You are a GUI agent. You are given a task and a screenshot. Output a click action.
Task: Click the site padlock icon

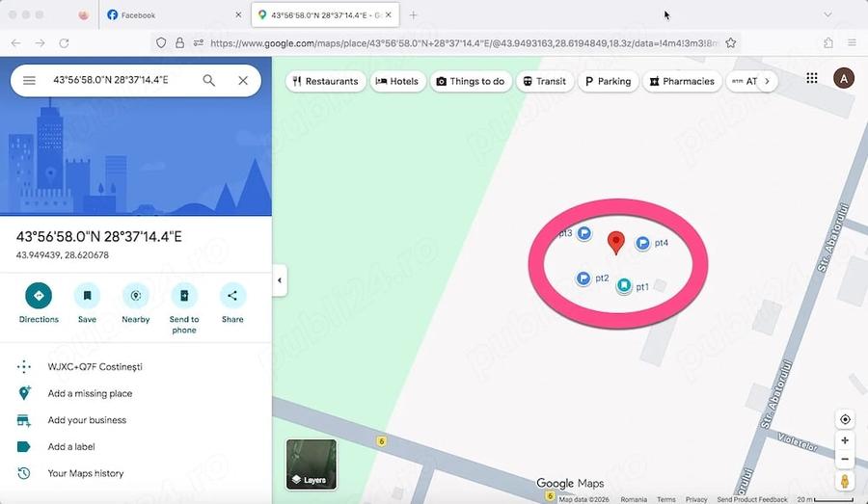coord(180,42)
